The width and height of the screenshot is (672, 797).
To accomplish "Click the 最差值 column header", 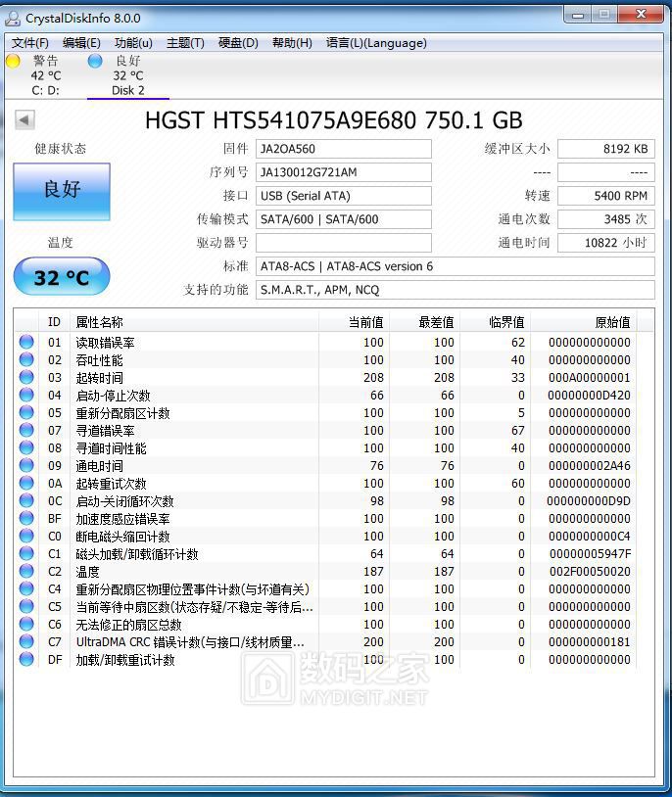I will pyautogui.click(x=424, y=322).
